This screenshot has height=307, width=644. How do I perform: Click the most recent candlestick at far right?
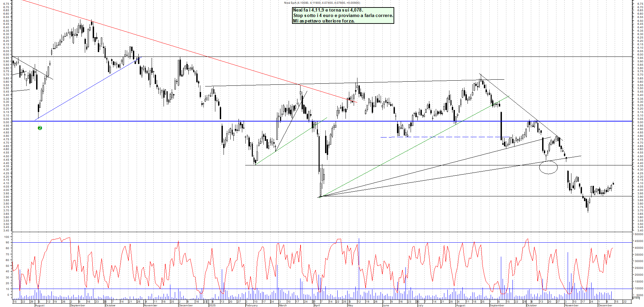pyautogui.click(x=613, y=184)
